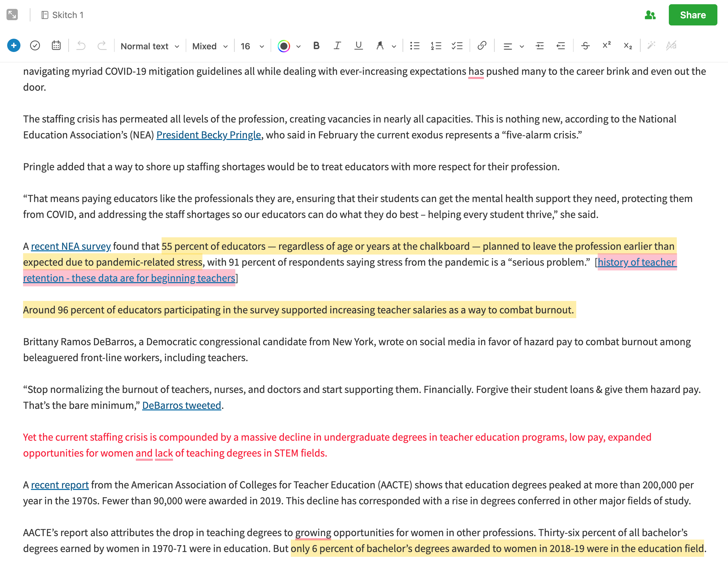This screenshot has height=578, width=728.
Task: Click the font color circle swatch
Action: tap(284, 46)
